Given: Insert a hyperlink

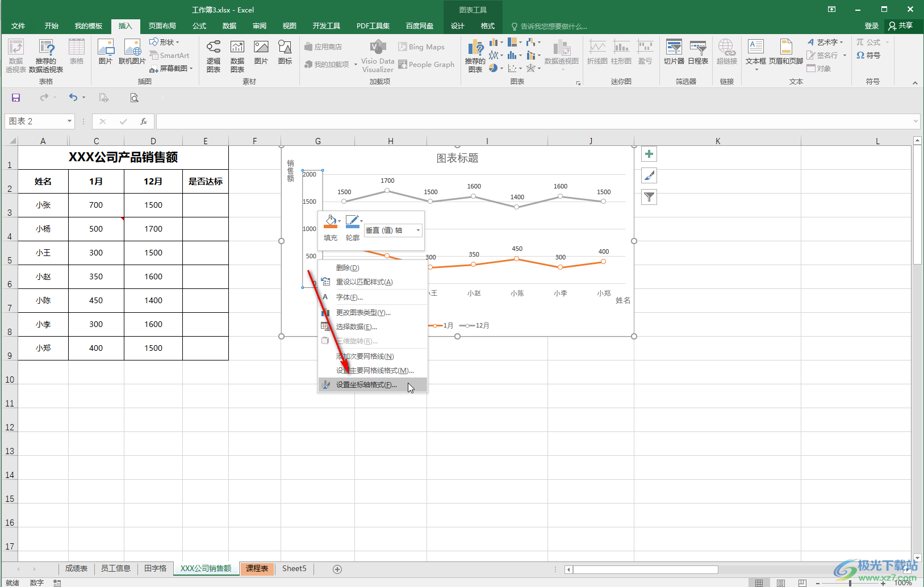Looking at the screenshot, I should (x=727, y=52).
